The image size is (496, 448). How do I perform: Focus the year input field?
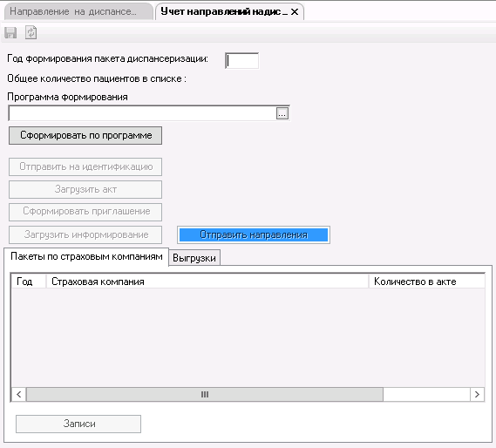pyautogui.click(x=242, y=60)
